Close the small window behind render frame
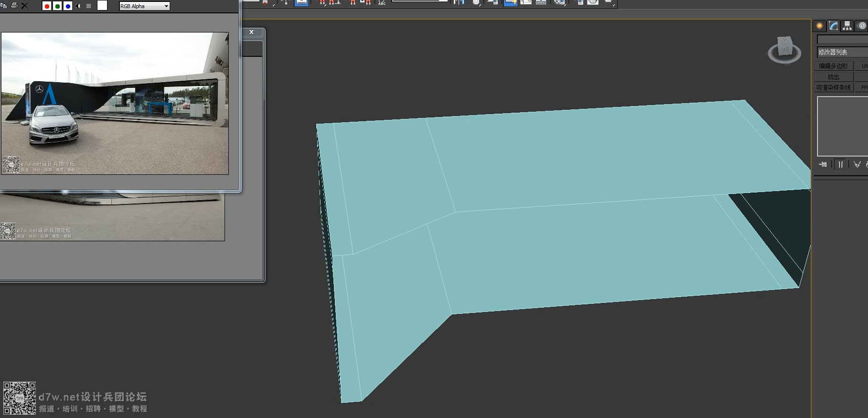 [252, 32]
